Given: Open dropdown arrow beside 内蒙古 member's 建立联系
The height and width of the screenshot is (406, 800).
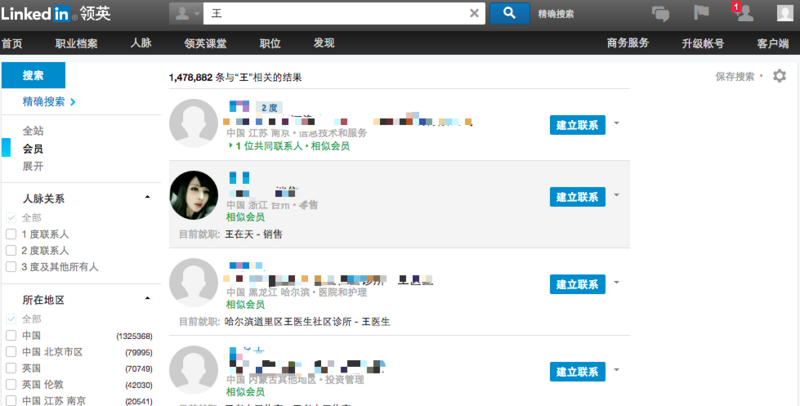Looking at the screenshot, I should pyautogui.click(x=616, y=370).
